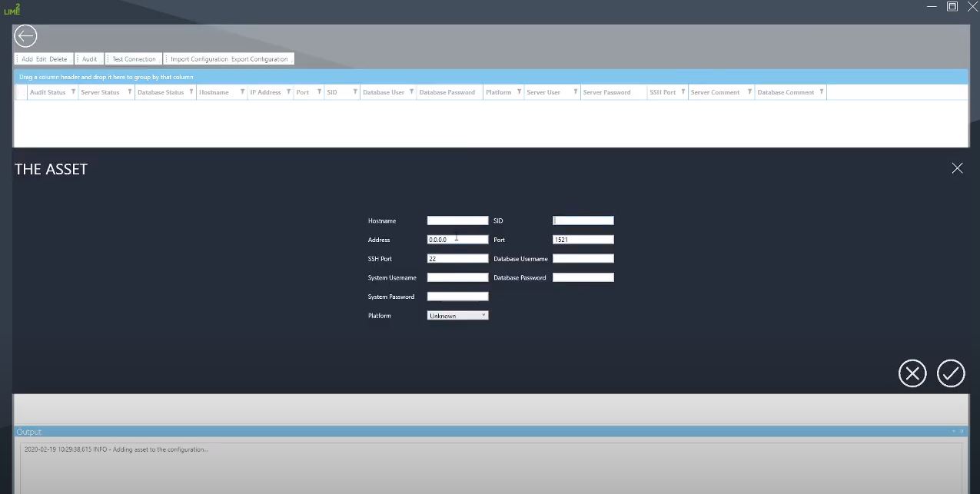This screenshot has height=494, width=980.
Task: Click the Adding asset log line
Action: 116,449
